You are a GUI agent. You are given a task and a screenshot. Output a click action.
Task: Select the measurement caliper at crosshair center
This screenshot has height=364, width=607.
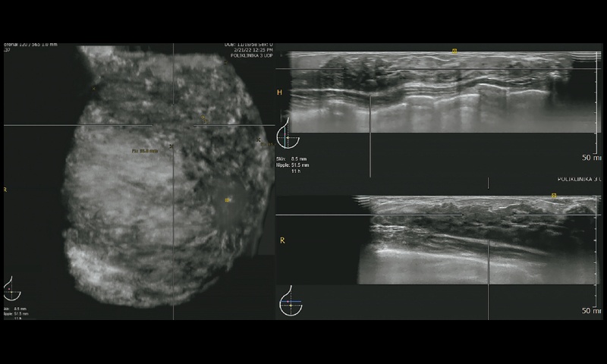click(171, 146)
